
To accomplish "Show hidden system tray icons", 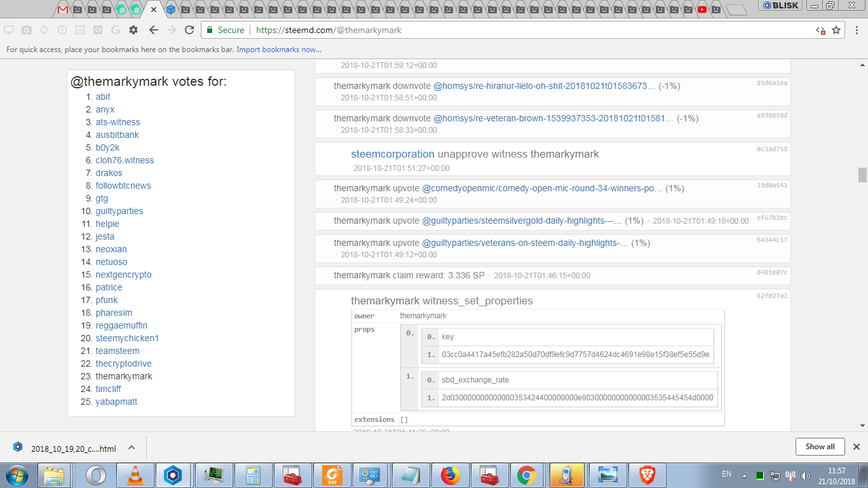I will point(744,475).
